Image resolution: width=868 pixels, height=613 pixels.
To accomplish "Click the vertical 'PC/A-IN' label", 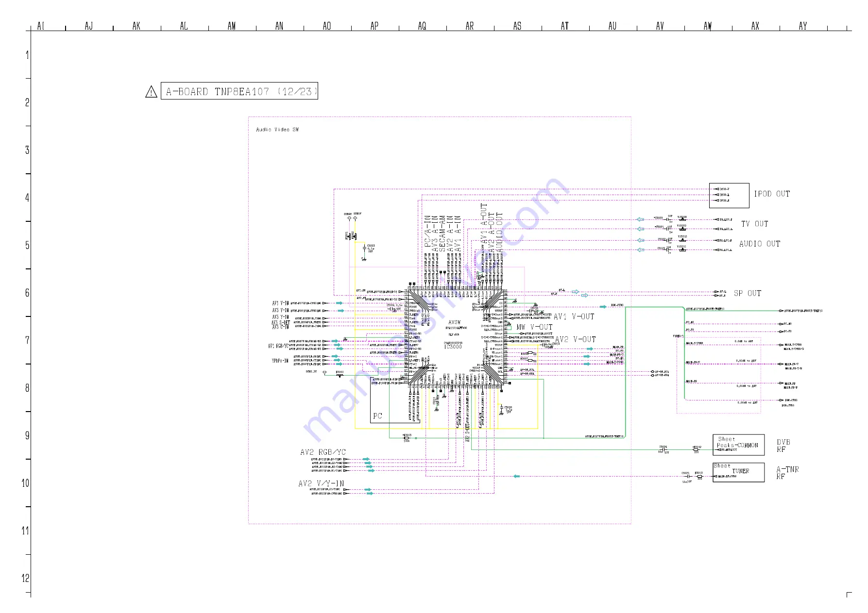I will pos(427,231).
